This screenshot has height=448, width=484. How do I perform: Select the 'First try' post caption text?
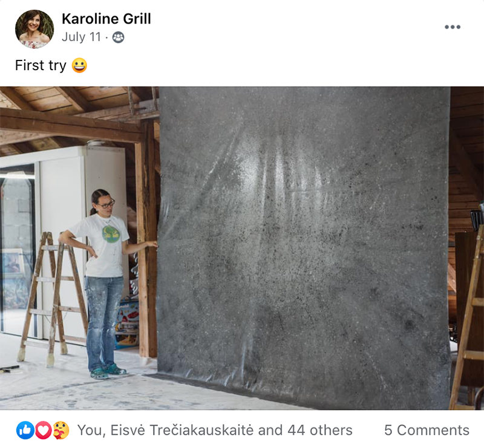41,65
